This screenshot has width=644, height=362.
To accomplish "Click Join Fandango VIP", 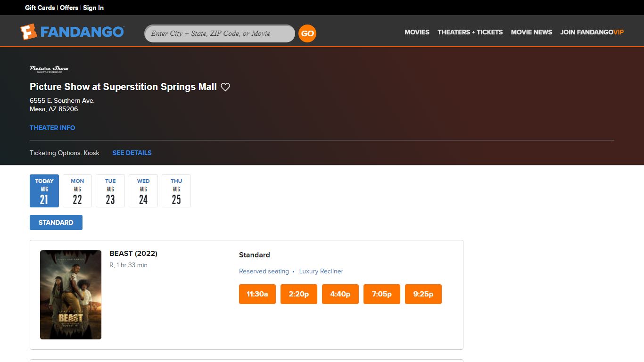I will click(x=592, y=32).
